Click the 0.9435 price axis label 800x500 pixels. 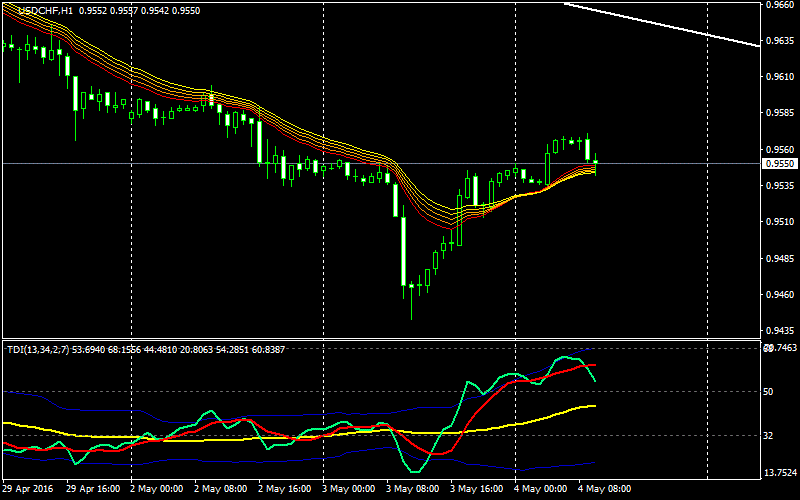(x=778, y=331)
